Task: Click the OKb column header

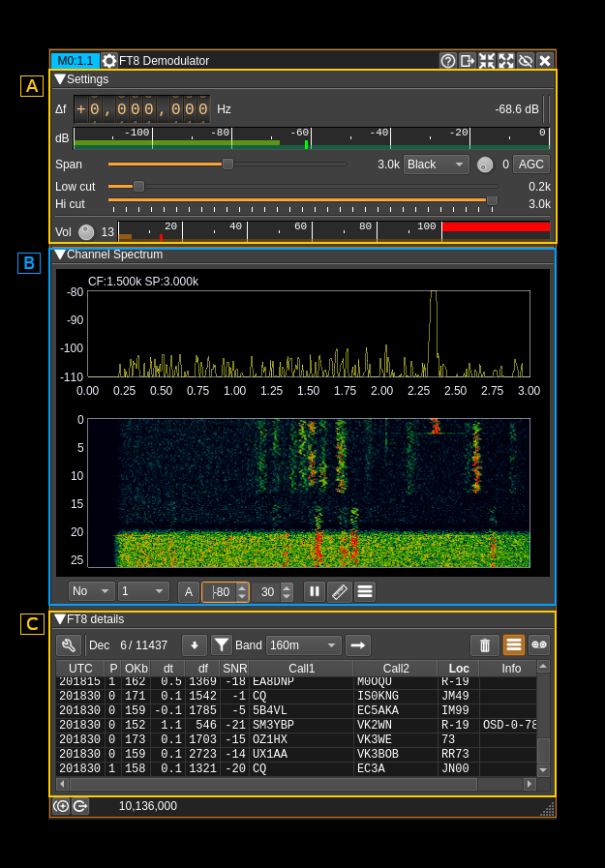Action: coord(136,668)
